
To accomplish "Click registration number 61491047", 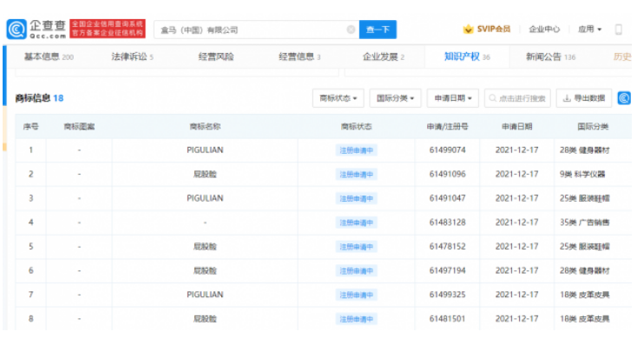I will [x=447, y=198].
